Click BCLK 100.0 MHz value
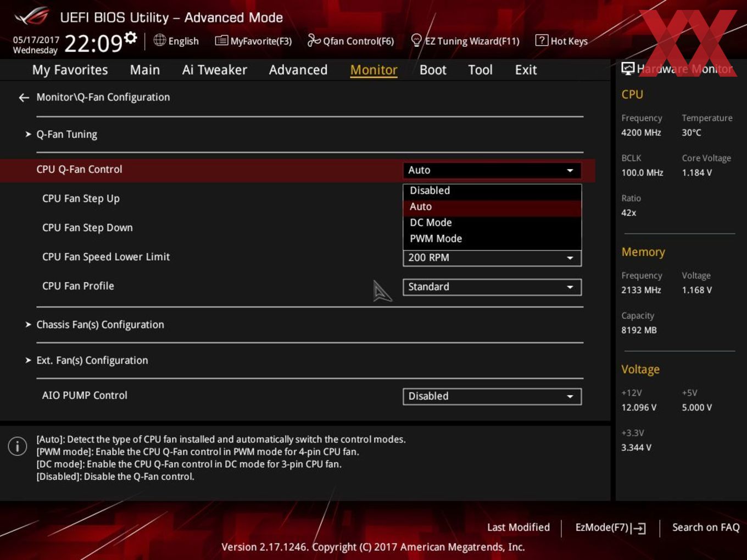747x560 pixels. (642, 172)
